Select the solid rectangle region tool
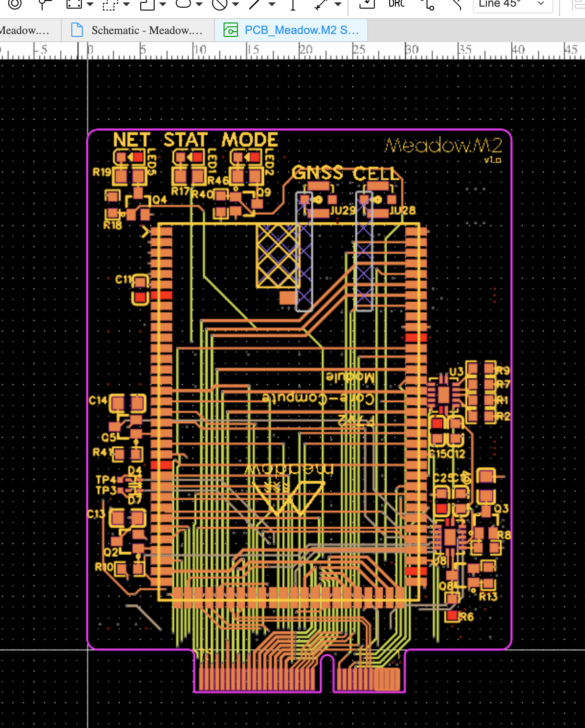This screenshot has height=728, width=585. 74,4
